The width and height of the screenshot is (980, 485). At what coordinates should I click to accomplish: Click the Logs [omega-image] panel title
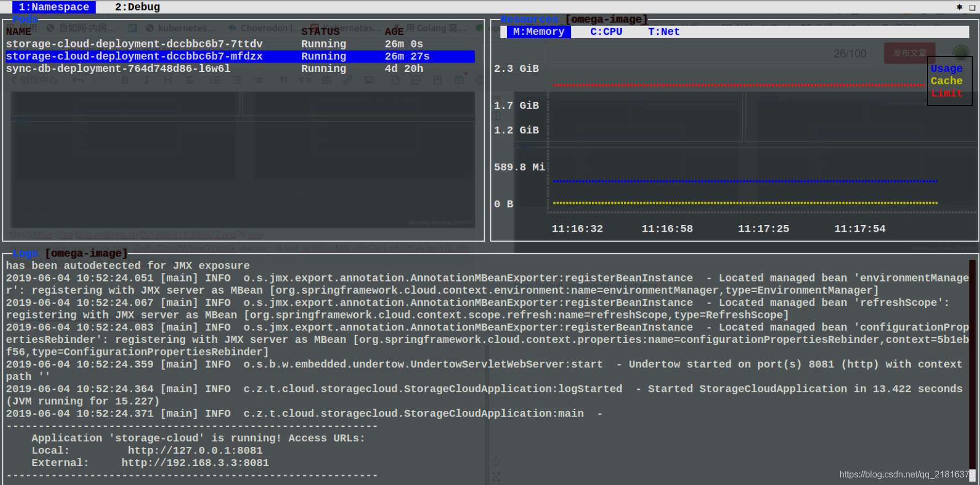70,253
